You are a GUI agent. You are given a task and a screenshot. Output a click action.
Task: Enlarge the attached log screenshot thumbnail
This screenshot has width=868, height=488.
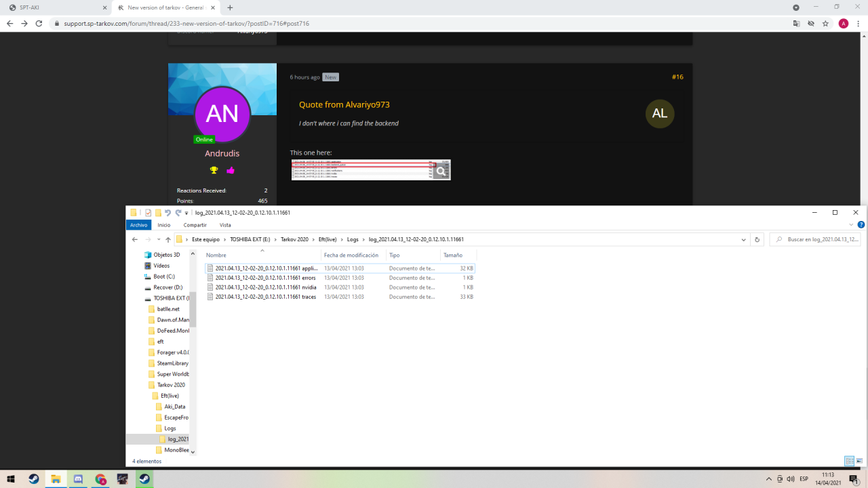371,170
